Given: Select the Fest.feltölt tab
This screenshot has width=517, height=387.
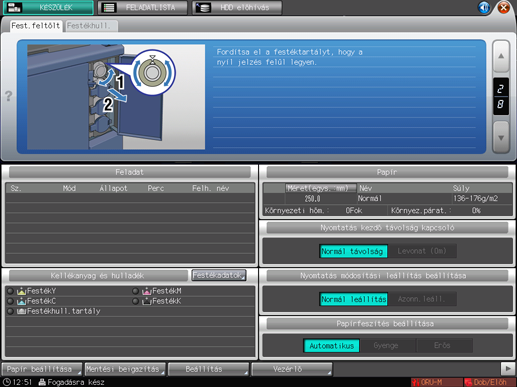Looking at the screenshot, I should (x=36, y=26).
